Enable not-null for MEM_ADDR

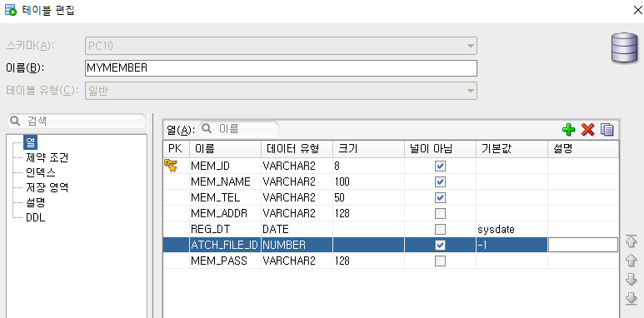click(x=440, y=213)
